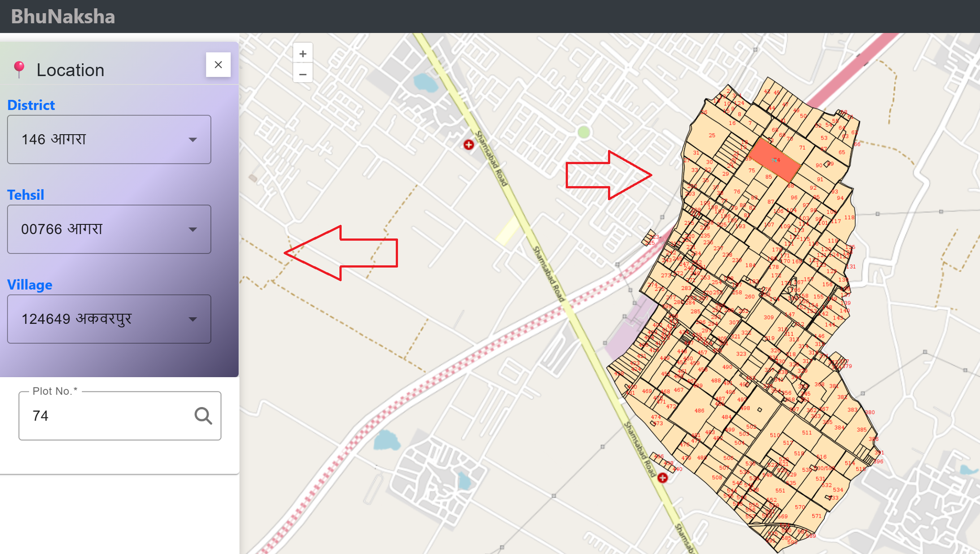The height and width of the screenshot is (554, 980).
Task: Click the BhuNaksha header title
Action: [63, 17]
